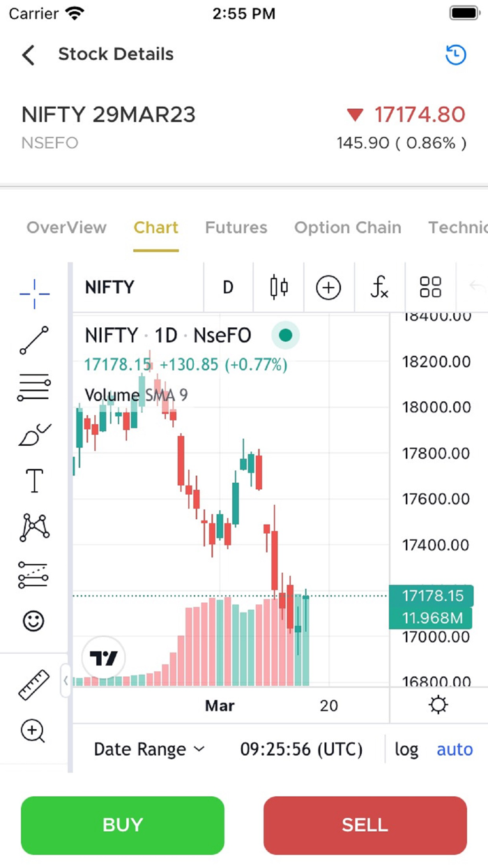Select the text annotation tool
Screen dimensions: 488x868
[x=33, y=481]
